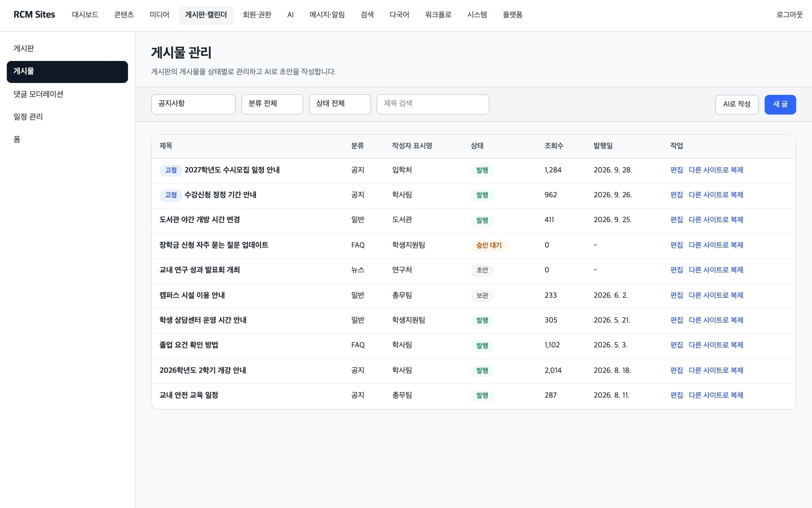
Task: Copy 2027학년도 수시모집 일정 안내 to another site
Action: (716, 170)
